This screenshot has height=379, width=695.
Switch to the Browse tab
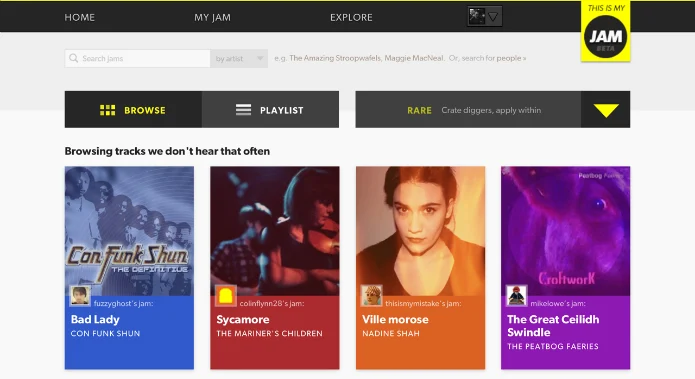(x=133, y=109)
